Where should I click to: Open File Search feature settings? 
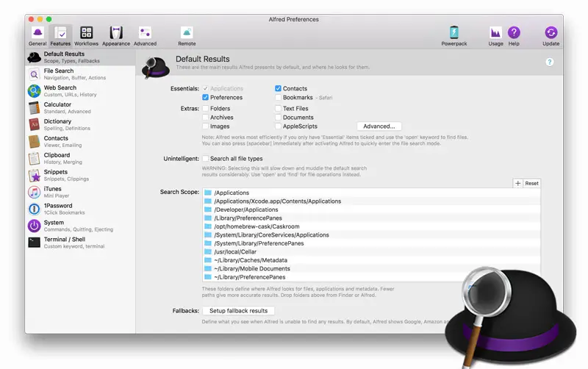[80, 74]
